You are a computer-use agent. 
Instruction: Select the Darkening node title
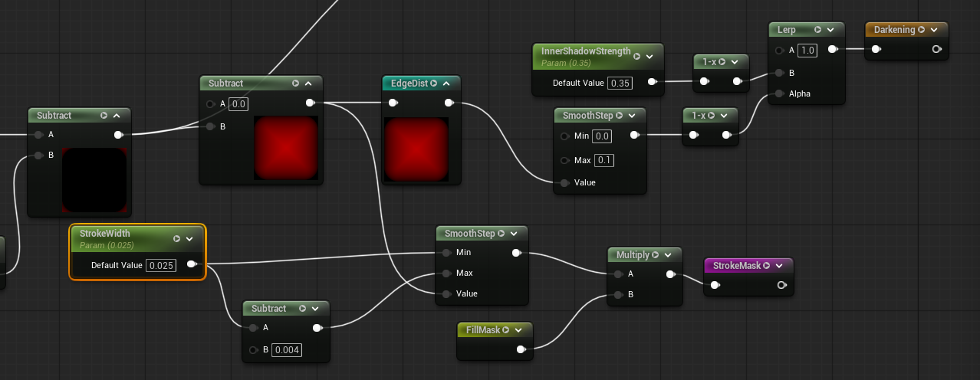(x=895, y=30)
